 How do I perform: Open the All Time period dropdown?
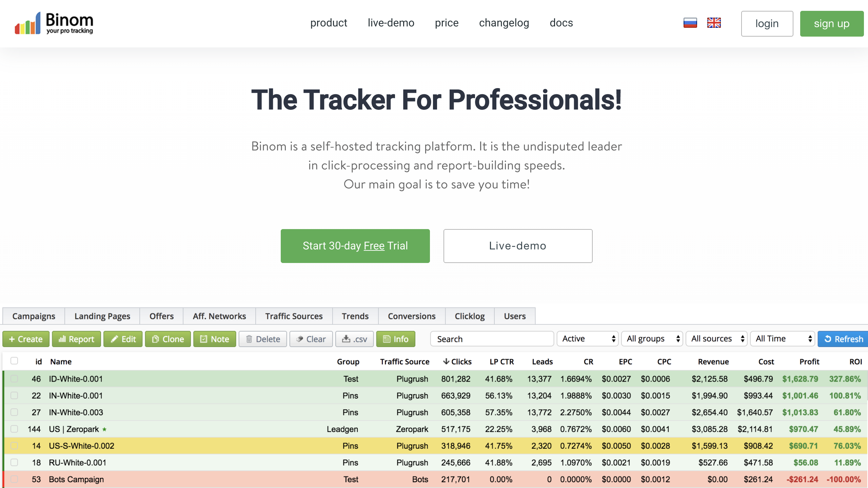pos(783,339)
